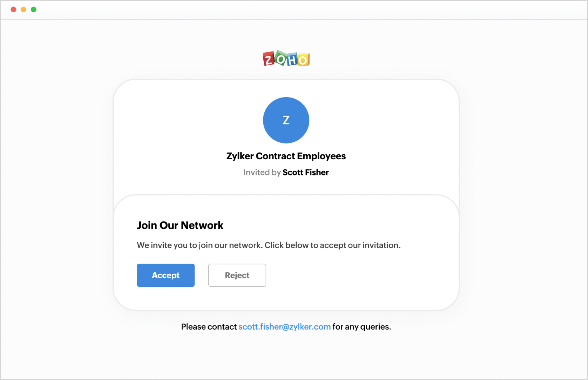Viewport: 588px width, 380px height.
Task: Click the red Z block in the Zoho logo
Action: pos(269,59)
